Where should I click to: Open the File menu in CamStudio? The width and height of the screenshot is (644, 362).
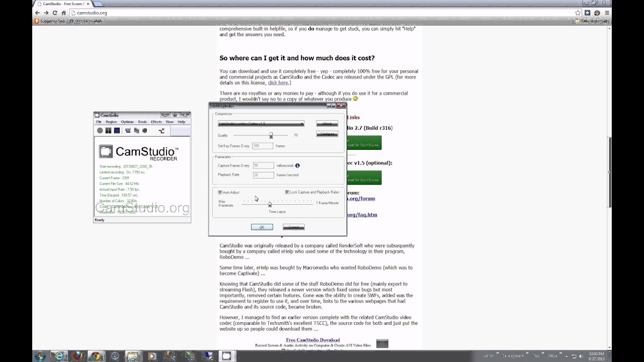click(x=99, y=122)
